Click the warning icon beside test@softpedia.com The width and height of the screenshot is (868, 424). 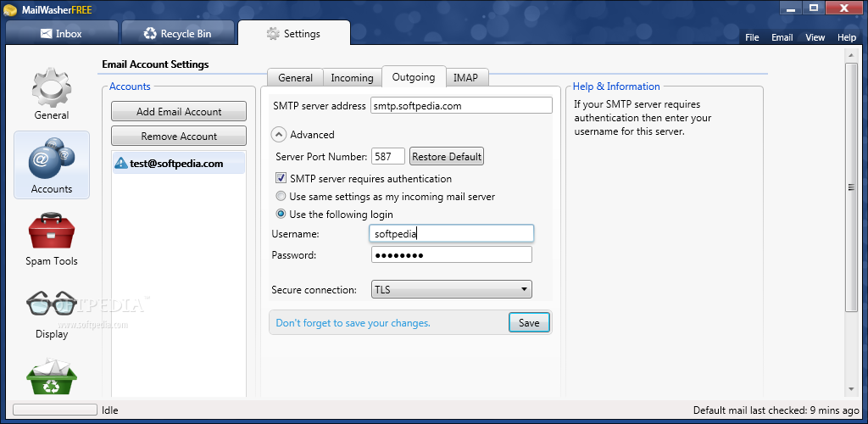pyautogui.click(x=121, y=164)
